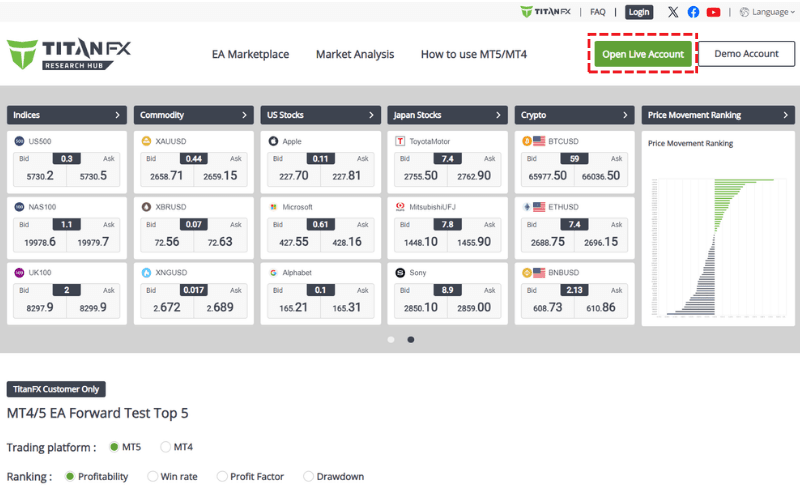
Task: Select the Win rate ranking option
Action: (153, 476)
